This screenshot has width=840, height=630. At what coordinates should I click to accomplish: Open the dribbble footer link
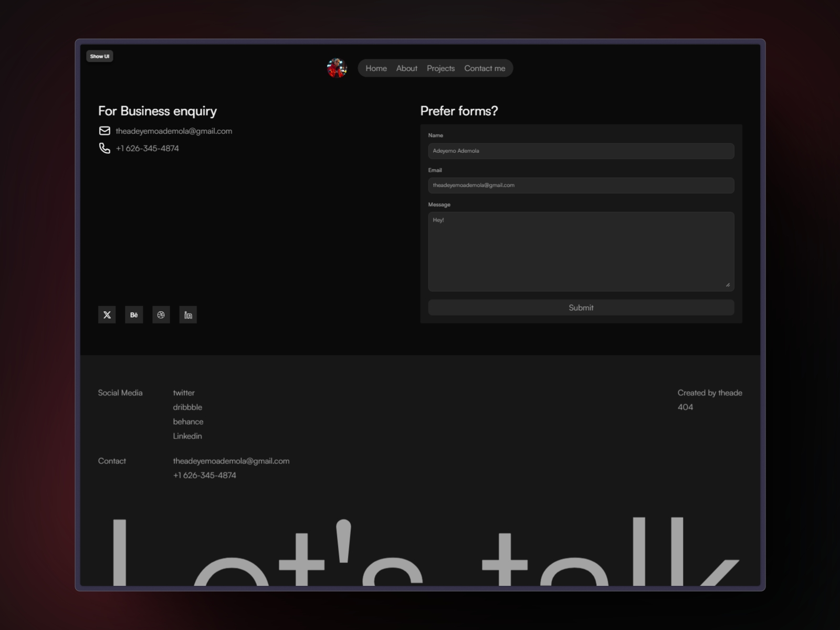[x=187, y=407]
